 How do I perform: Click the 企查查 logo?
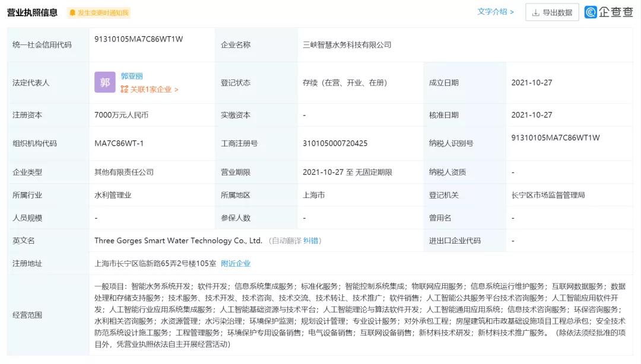[x=609, y=12]
